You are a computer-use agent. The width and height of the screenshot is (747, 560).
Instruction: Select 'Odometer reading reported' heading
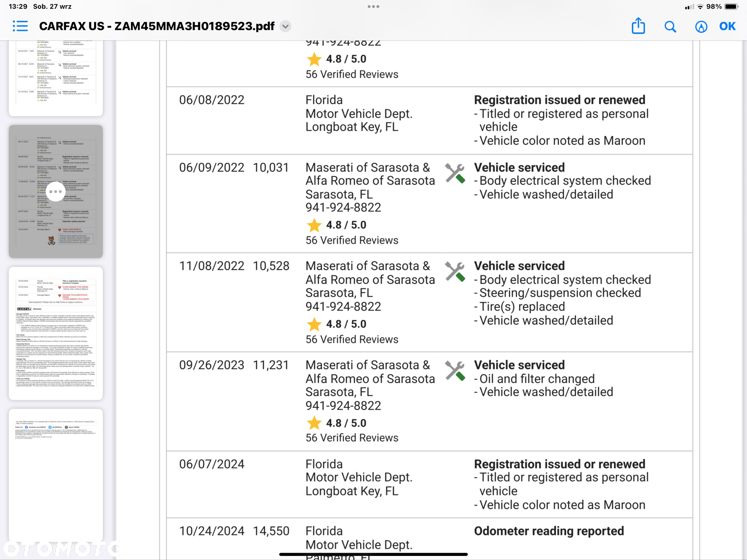pos(549,532)
